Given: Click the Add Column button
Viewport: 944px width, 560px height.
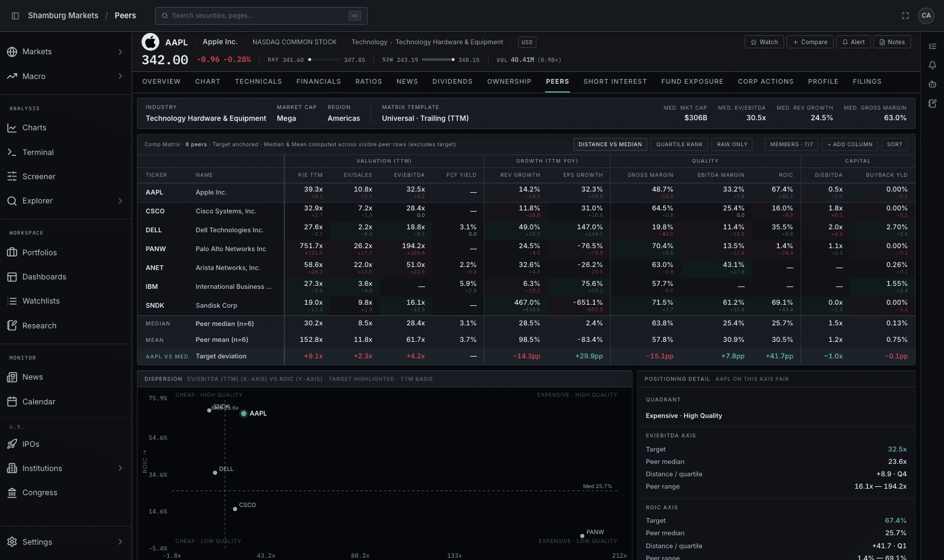Looking at the screenshot, I should point(850,144).
